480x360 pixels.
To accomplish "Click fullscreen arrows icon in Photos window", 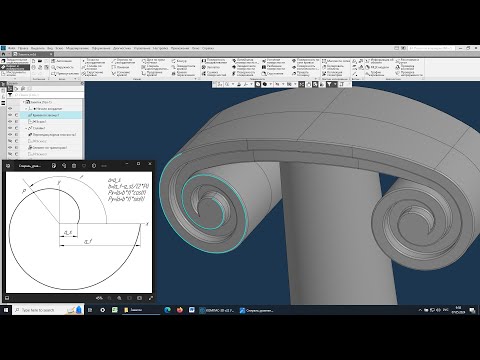I will point(150,298).
